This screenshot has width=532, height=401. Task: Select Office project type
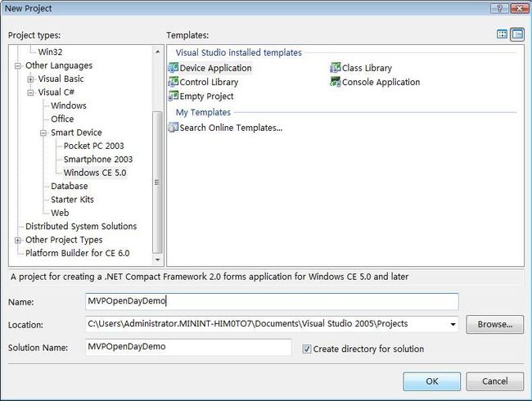click(62, 119)
